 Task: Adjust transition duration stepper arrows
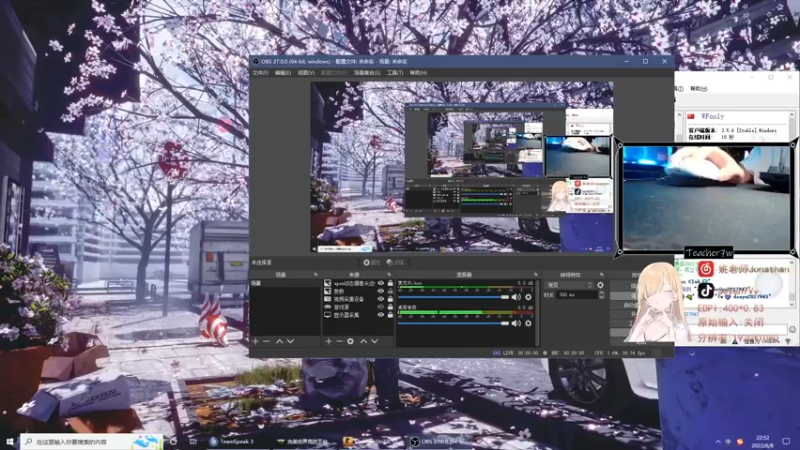pyautogui.click(x=601, y=295)
